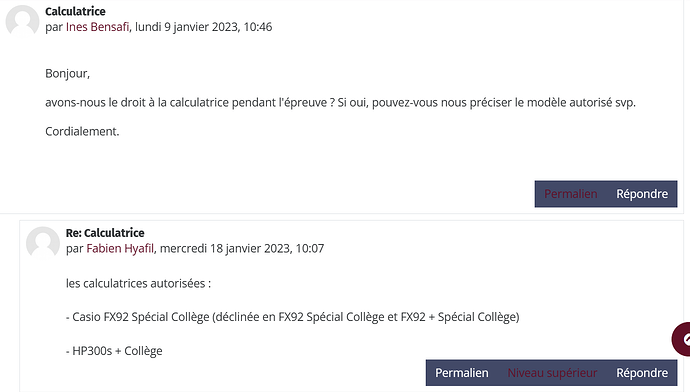Click the 'Re: Calculatrice' reply title

105,233
